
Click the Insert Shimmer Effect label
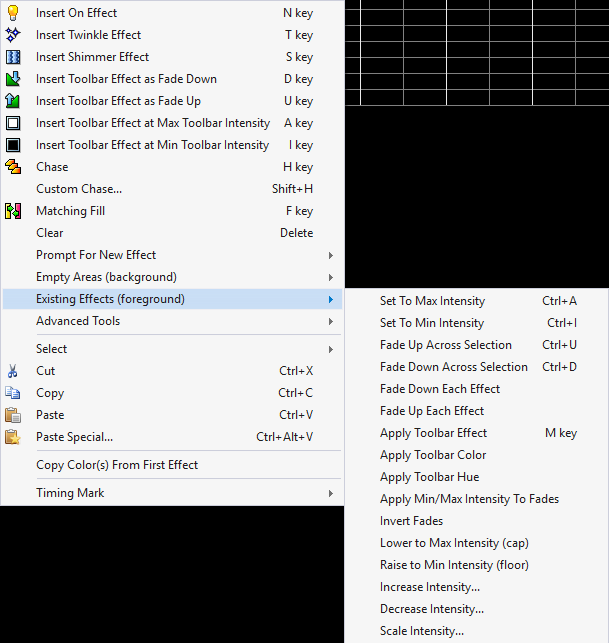92,57
